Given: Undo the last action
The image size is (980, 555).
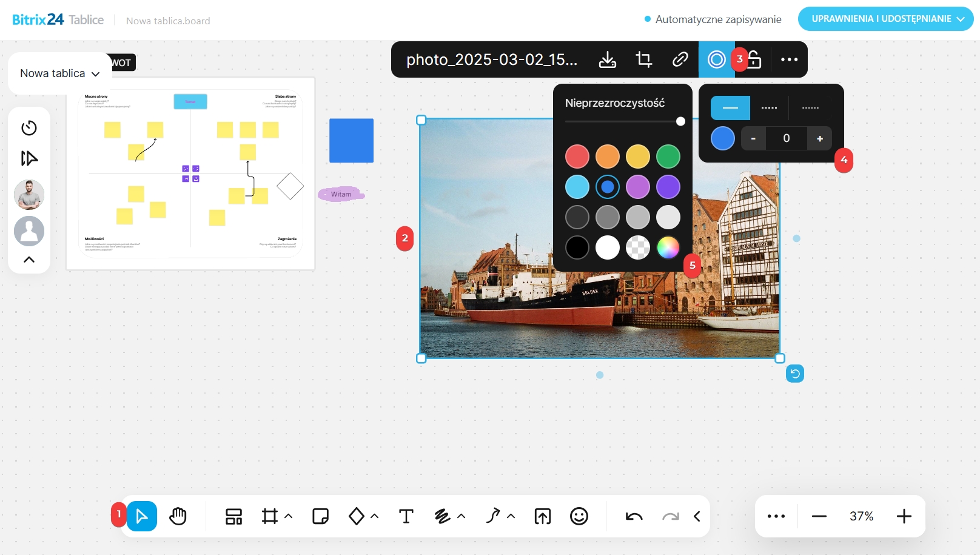Looking at the screenshot, I should point(634,516).
